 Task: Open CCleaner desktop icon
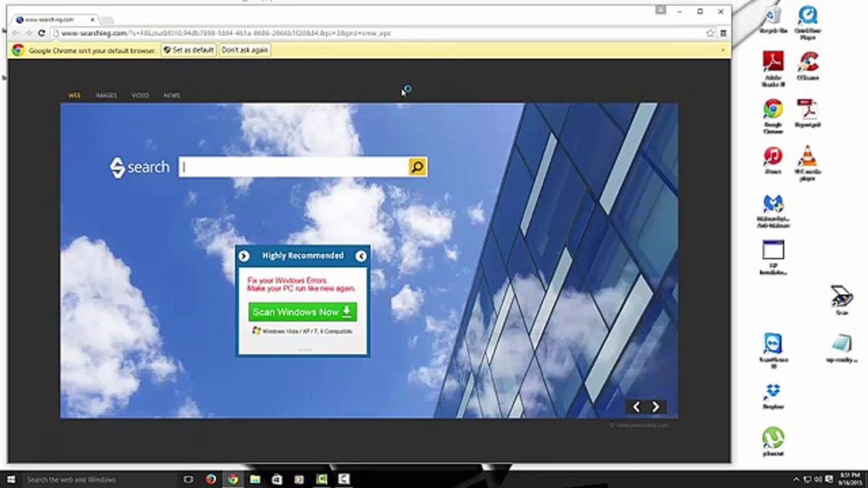point(808,66)
